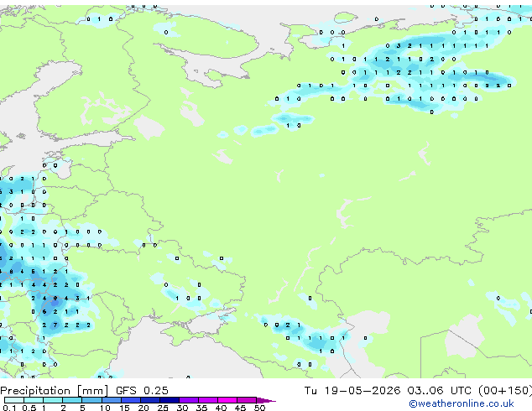Click the 'Precipitation [mm]' title text
The image size is (532, 411).
[54, 391]
